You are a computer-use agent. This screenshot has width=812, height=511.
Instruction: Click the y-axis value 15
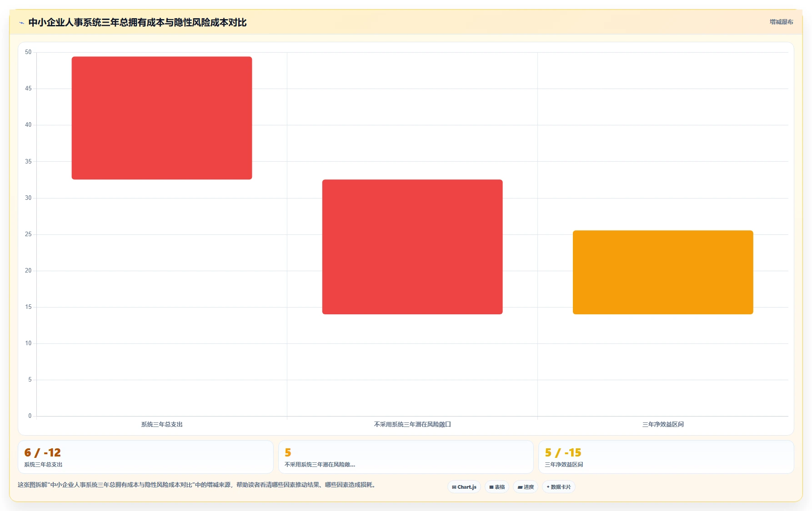coord(28,307)
